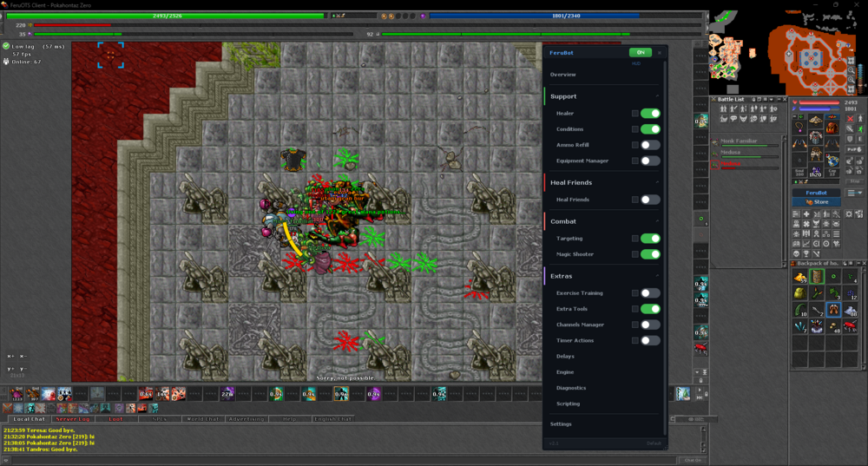Enable the Equipment Manager switch
The height and width of the screenshot is (466, 868).
[x=650, y=161]
